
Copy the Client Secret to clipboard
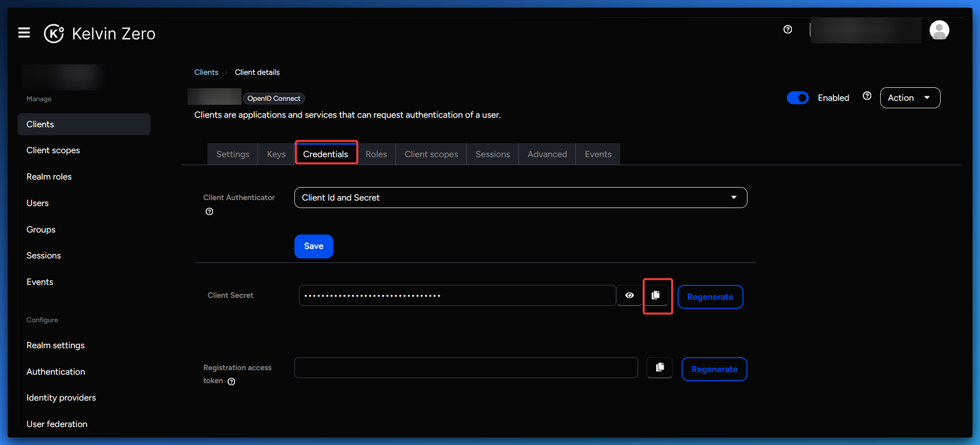(x=656, y=295)
